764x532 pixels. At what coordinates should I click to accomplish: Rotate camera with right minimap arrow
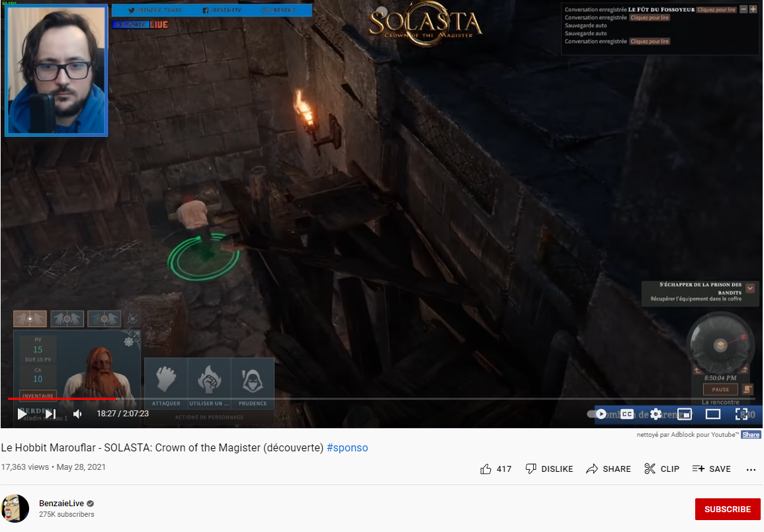744,371
